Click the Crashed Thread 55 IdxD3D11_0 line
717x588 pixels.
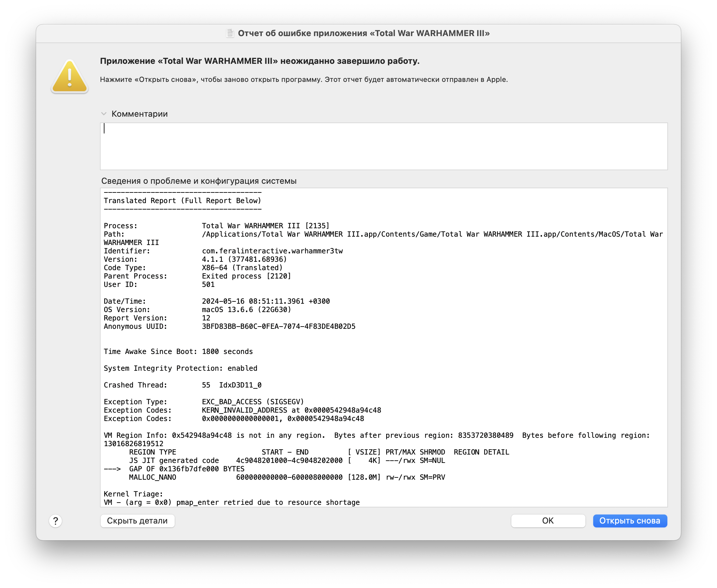[x=182, y=385]
